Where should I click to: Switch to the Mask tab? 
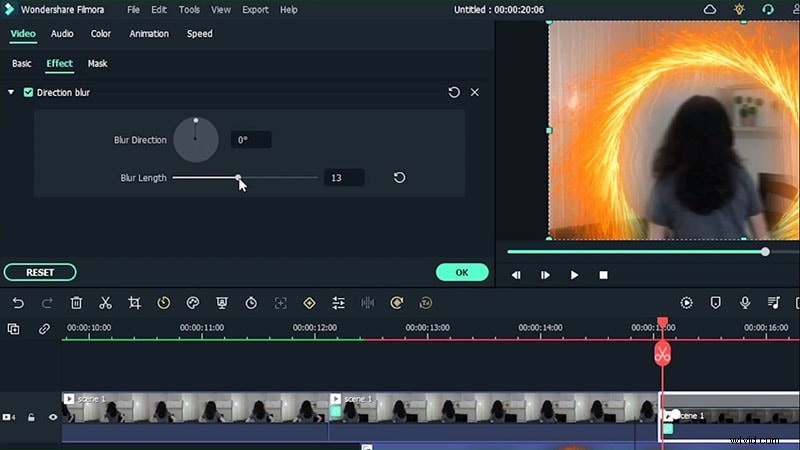[97, 64]
